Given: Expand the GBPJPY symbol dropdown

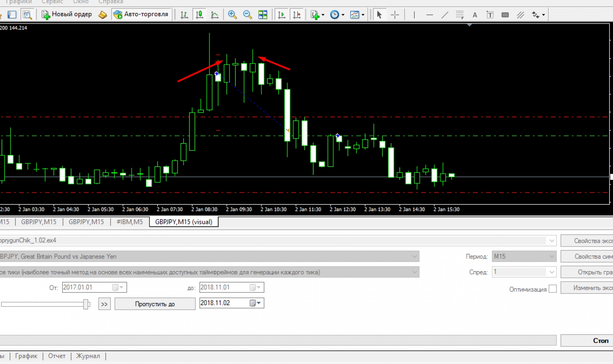Looking at the screenshot, I should point(414,256).
